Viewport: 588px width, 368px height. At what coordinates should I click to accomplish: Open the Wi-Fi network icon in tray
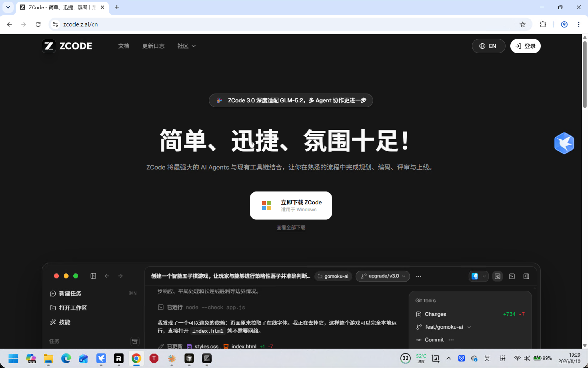pyautogui.click(x=517, y=358)
